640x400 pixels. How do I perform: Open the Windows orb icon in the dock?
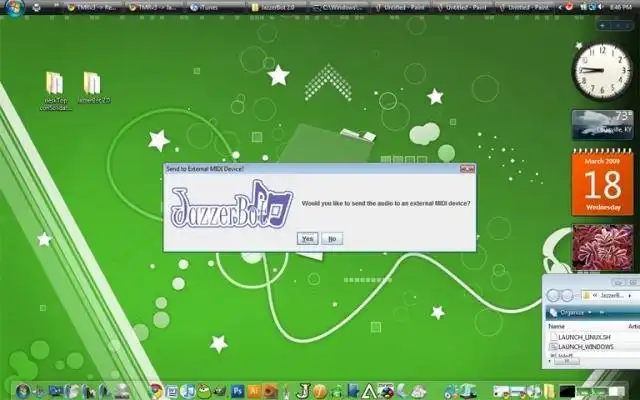[x=23, y=391]
